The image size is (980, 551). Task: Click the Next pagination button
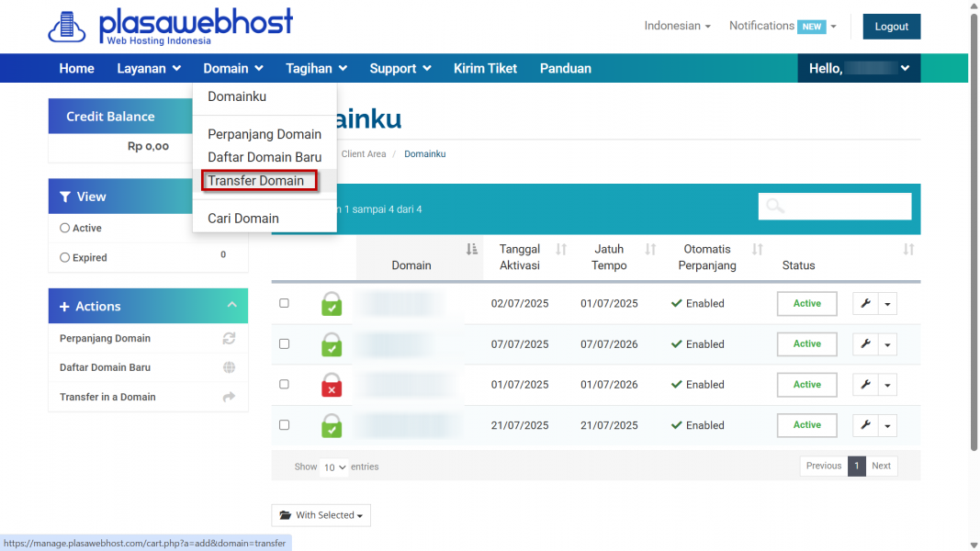point(881,466)
